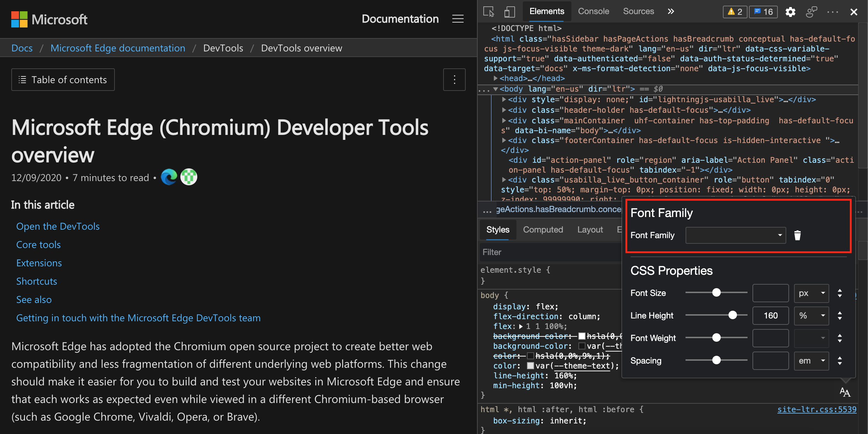
Task: Open the Sources panel tab
Action: 638,11
